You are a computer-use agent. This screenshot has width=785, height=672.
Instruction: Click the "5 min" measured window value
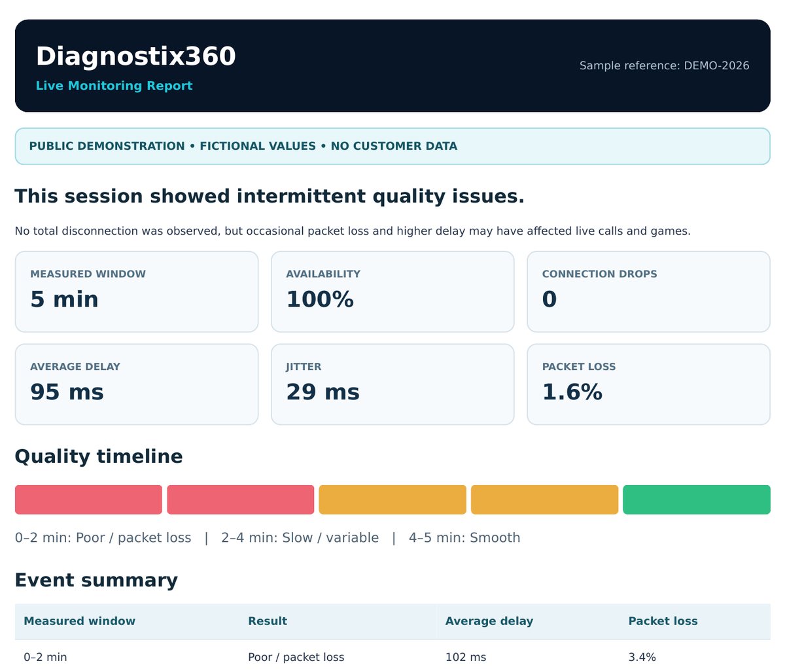pyautogui.click(x=64, y=299)
